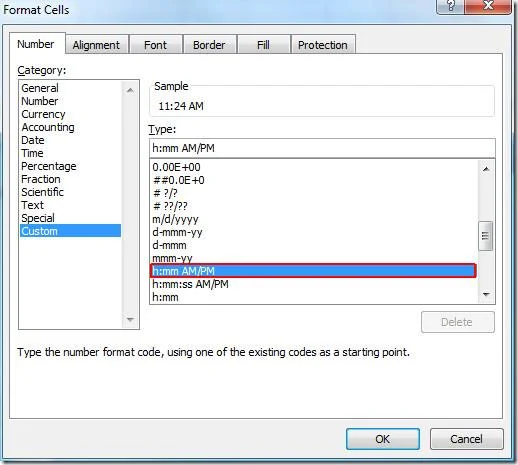Click the Cancel button
The height and width of the screenshot is (465, 518).
(x=466, y=439)
